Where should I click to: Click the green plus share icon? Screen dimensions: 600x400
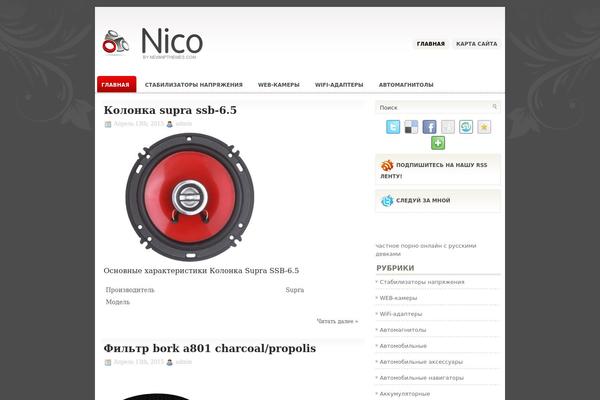click(x=438, y=143)
